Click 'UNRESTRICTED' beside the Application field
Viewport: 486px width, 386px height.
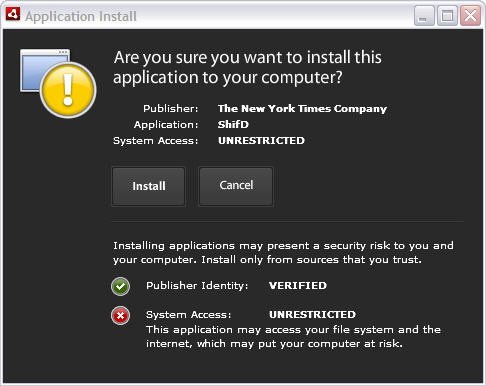[x=261, y=140]
